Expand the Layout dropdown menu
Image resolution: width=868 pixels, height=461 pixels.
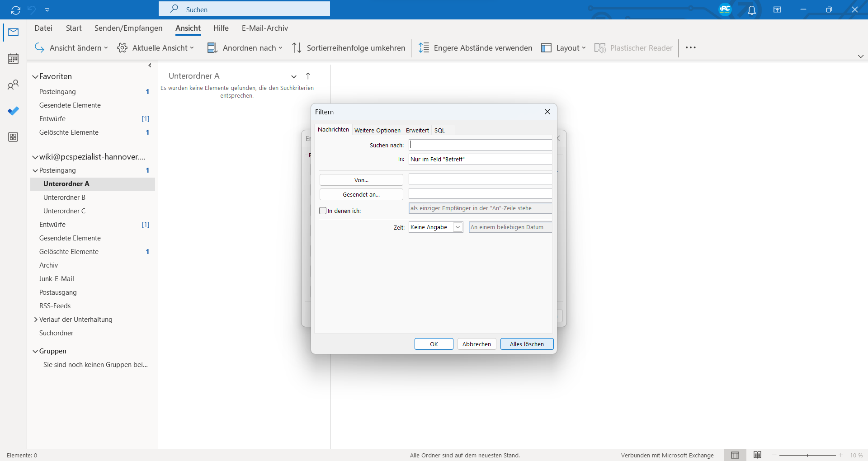click(x=563, y=48)
